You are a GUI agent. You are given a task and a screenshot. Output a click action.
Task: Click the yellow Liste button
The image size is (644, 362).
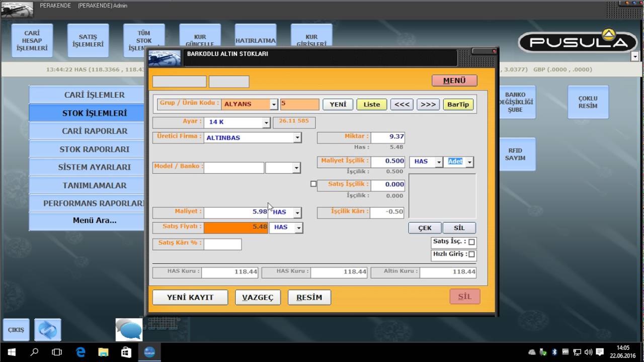tap(372, 105)
